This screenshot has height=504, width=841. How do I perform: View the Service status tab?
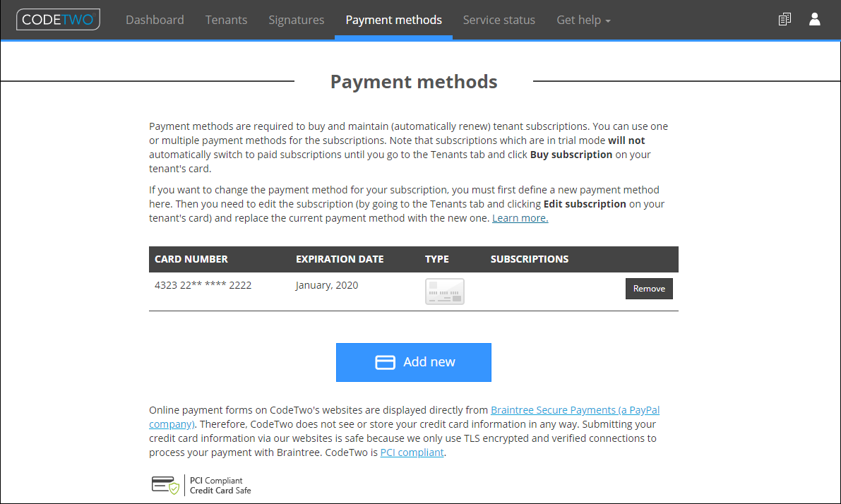click(499, 20)
